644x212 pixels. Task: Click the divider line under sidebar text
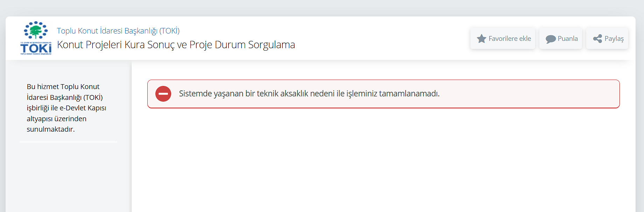pyautogui.click(x=68, y=142)
